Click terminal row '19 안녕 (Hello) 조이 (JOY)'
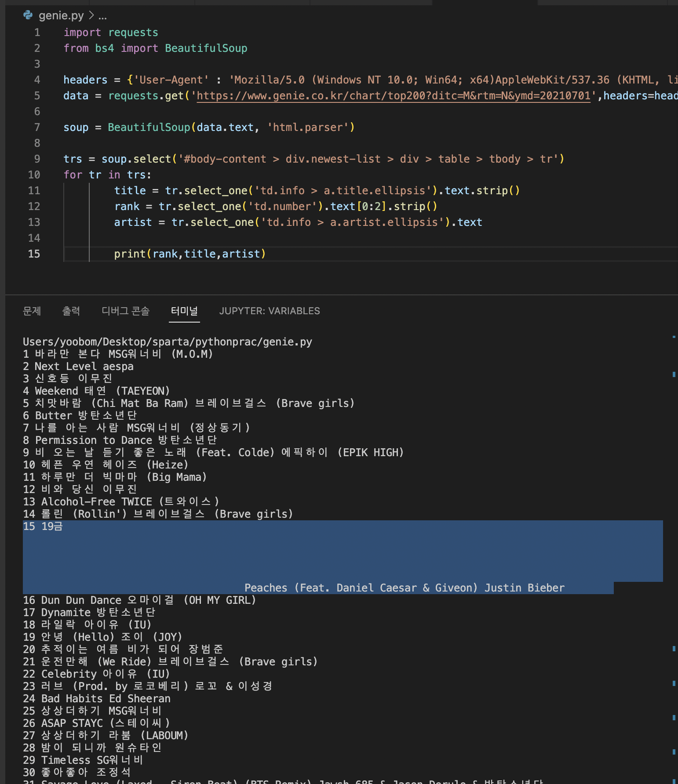678x784 pixels. click(x=102, y=637)
